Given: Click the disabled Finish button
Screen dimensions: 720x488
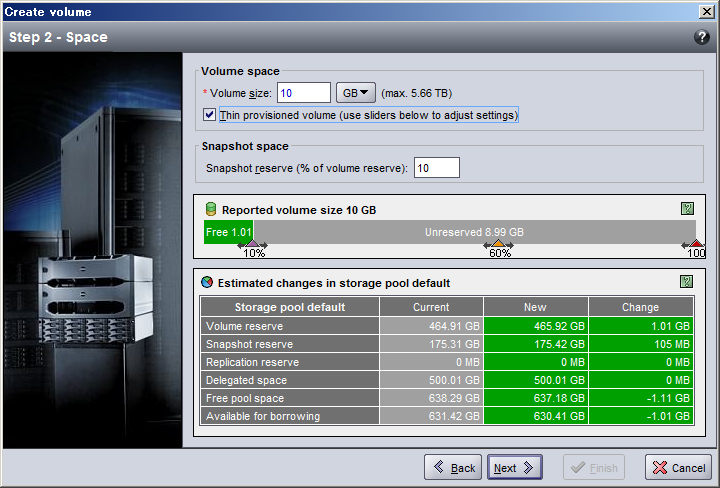Looking at the screenshot, I should (594, 467).
